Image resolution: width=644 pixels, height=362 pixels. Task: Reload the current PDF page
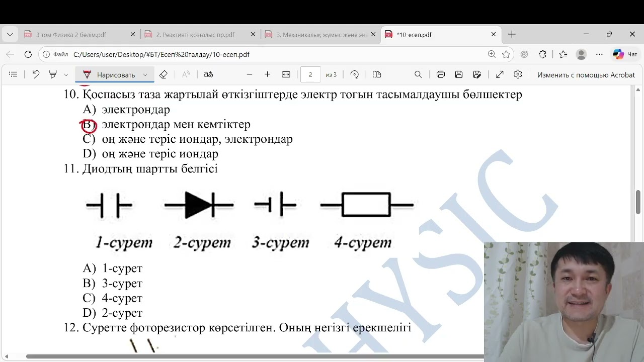coord(28,54)
